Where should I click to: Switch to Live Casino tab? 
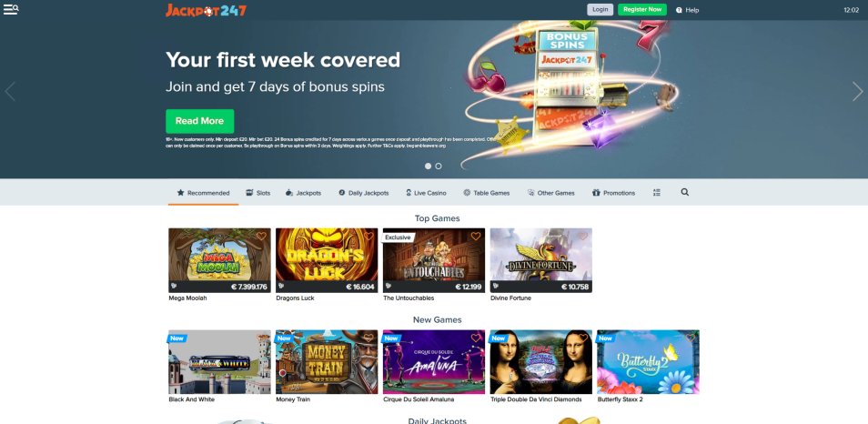click(x=426, y=193)
